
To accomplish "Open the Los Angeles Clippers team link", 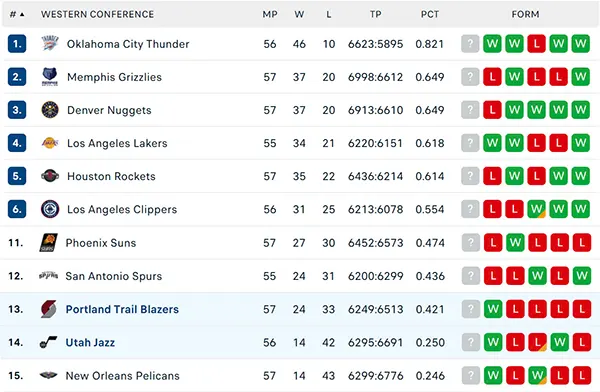I will click(x=122, y=209).
